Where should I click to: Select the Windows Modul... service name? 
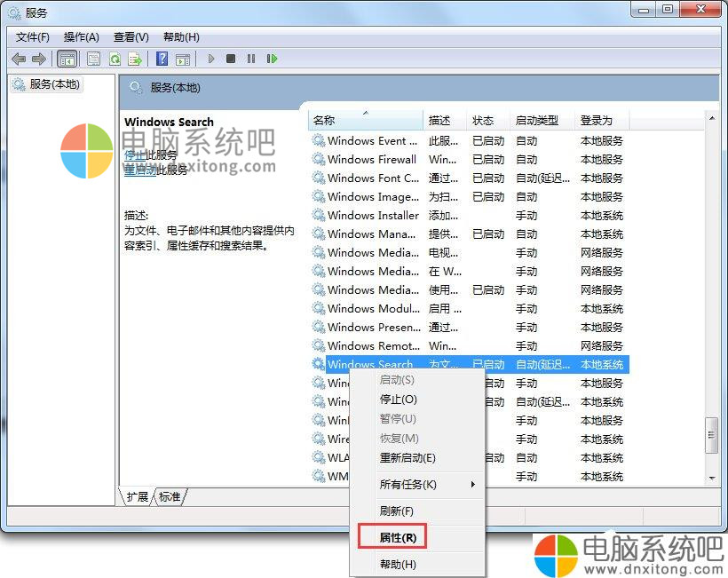(374, 308)
